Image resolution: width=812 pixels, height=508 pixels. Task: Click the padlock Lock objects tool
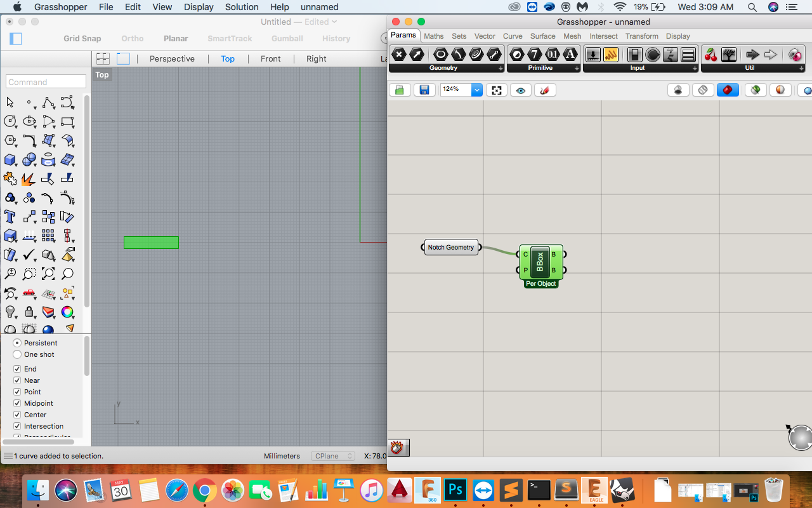point(29,312)
